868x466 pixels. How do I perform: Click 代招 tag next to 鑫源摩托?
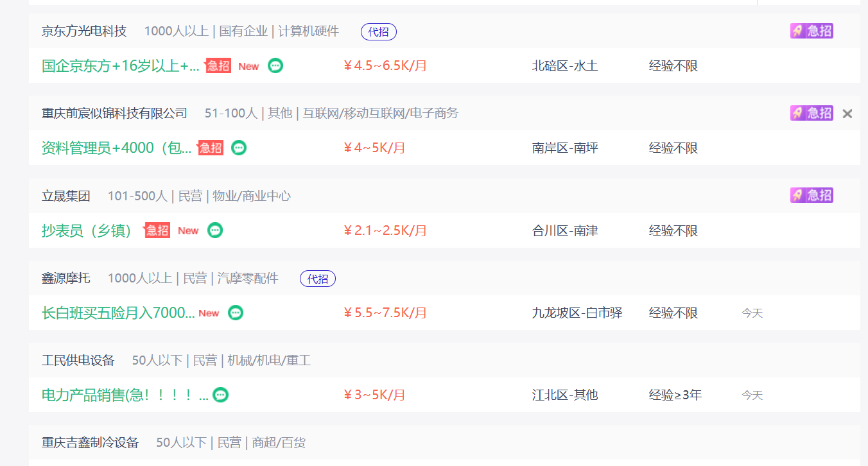pyautogui.click(x=317, y=279)
